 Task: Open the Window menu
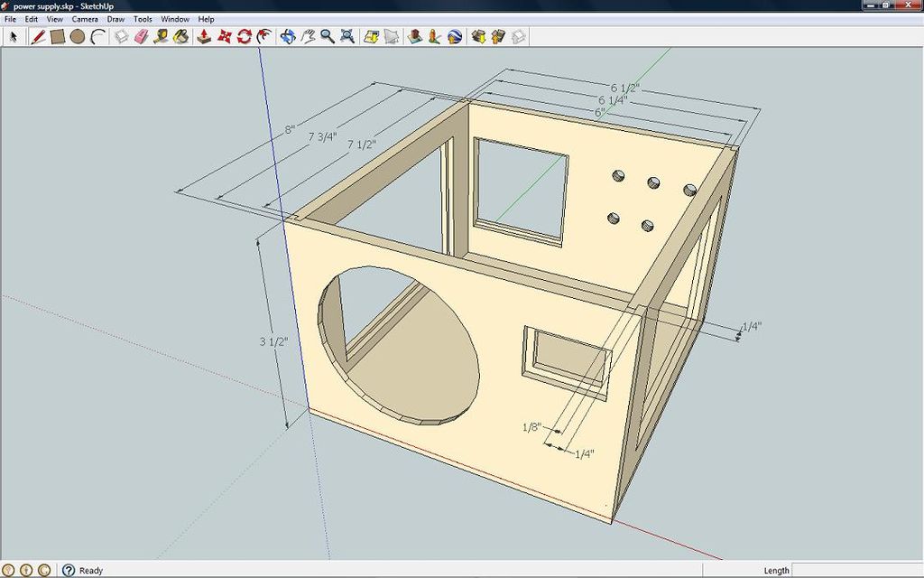click(175, 18)
